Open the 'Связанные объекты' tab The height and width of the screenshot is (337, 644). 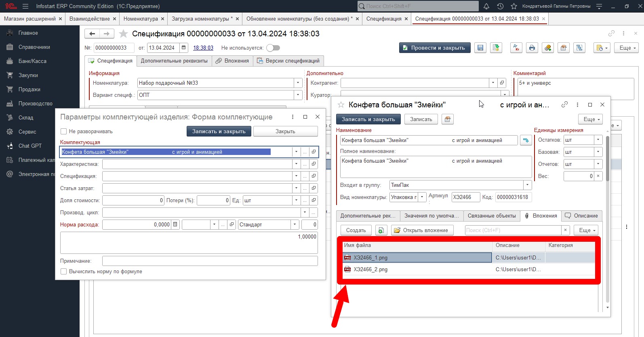click(491, 216)
